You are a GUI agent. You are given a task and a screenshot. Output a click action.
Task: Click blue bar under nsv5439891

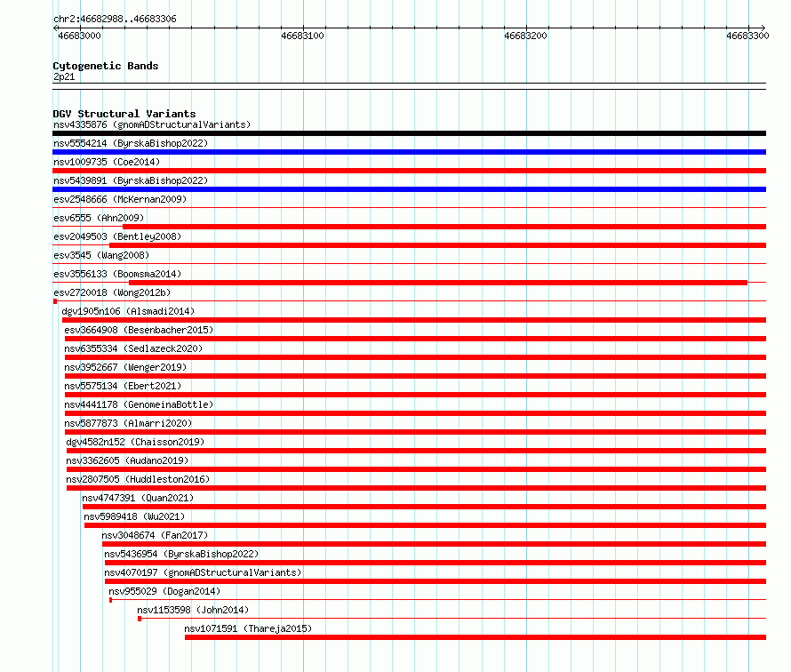coord(409,189)
